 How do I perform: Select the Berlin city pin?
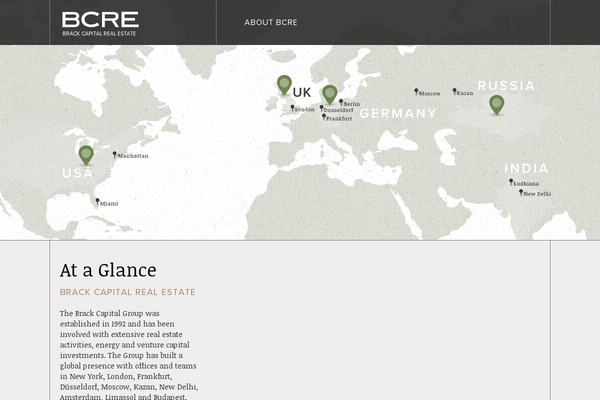pos(341,102)
